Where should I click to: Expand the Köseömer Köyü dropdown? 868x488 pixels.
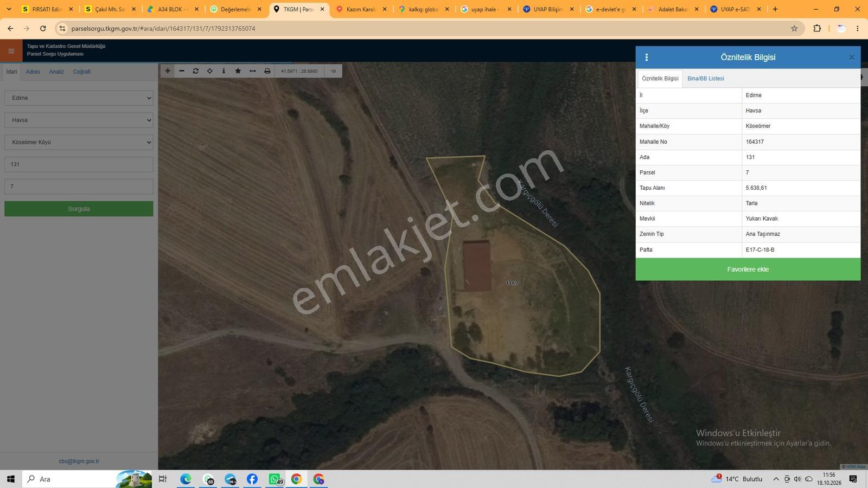(79, 143)
